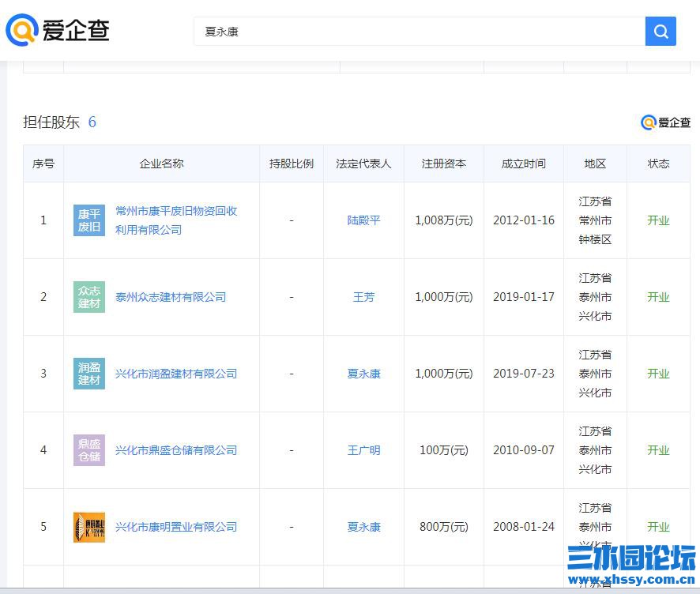The height and width of the screenshot is (594, 700).
Task: Open 兴化市润盈建材有限公司 company link
Action: 176,374
